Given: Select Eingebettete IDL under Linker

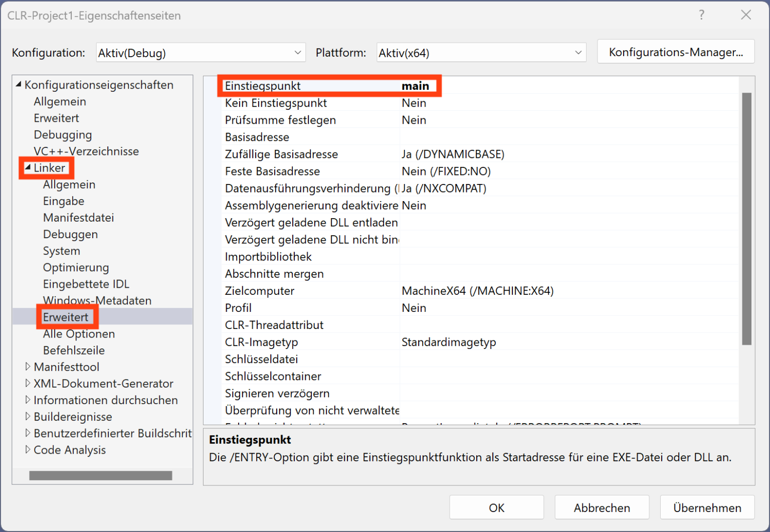Looking at the screenshot, I should click(x=86, y=283).
